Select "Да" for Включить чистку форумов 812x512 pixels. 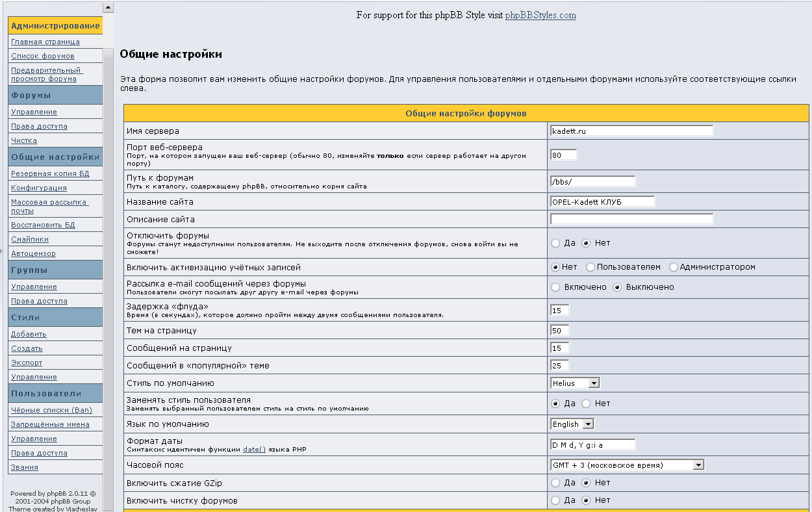tap(555, 500)
